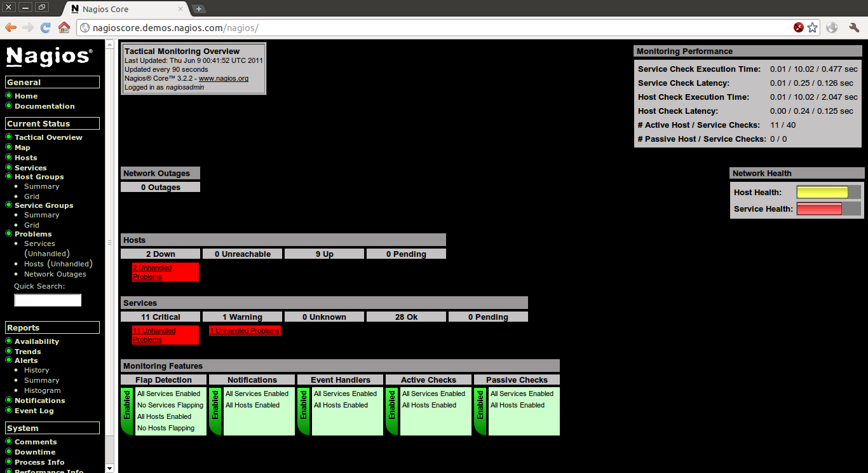Click the 0 Outages link
The width and height of the screenshot is (868, 473).
click(161, 187)
